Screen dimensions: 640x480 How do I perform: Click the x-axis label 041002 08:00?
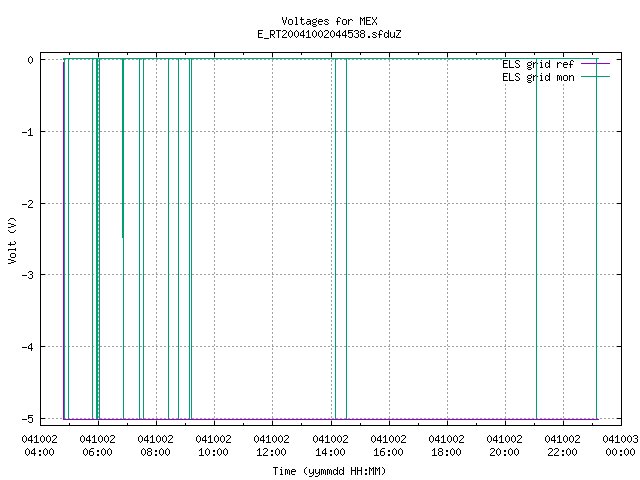[x=155, y=446]
